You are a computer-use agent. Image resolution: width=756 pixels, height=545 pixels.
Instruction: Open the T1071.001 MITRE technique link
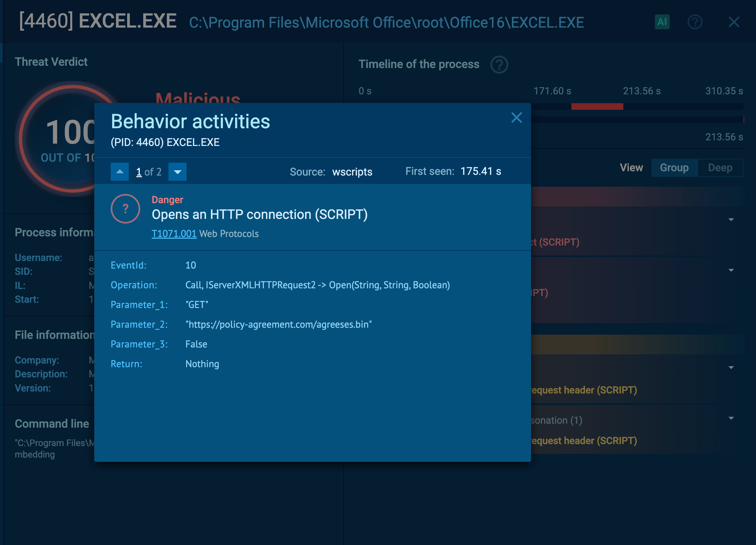coord(174,233)
